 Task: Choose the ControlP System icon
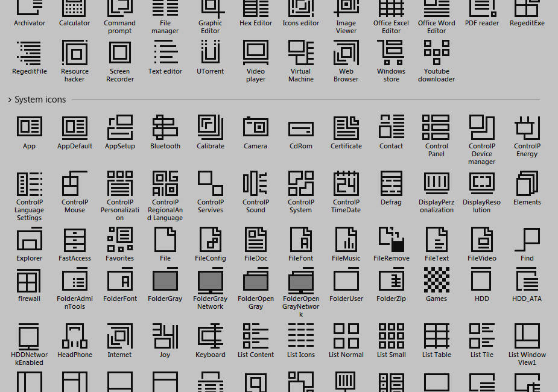(300, 183)
